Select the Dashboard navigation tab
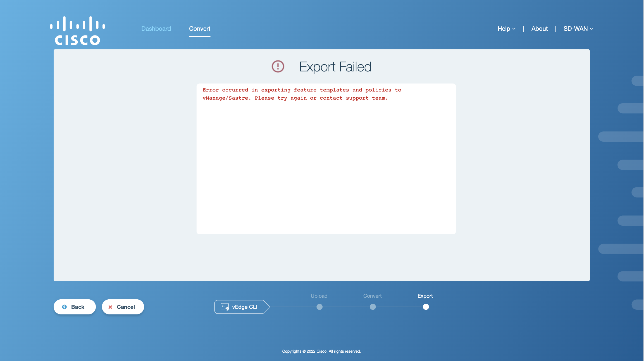 [156, 29]
